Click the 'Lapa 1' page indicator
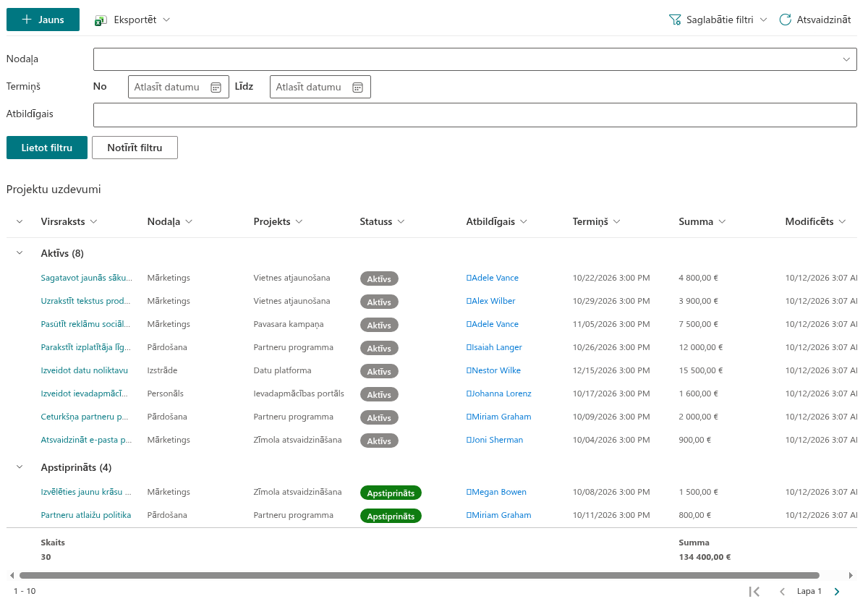 click(809, 592)
